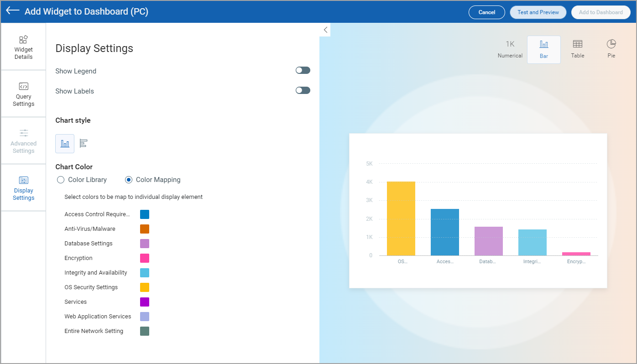Image resolution: width=637 pixels, height=364 pixels.
Task: Click the 'Database Settings' label
Action: coord(89,244)
